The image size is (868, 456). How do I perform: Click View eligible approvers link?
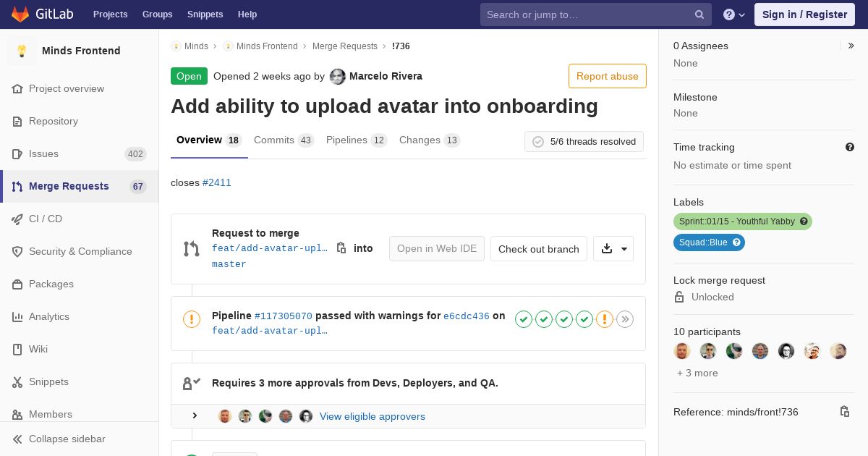pyautogui.click(x=373, y=416)
